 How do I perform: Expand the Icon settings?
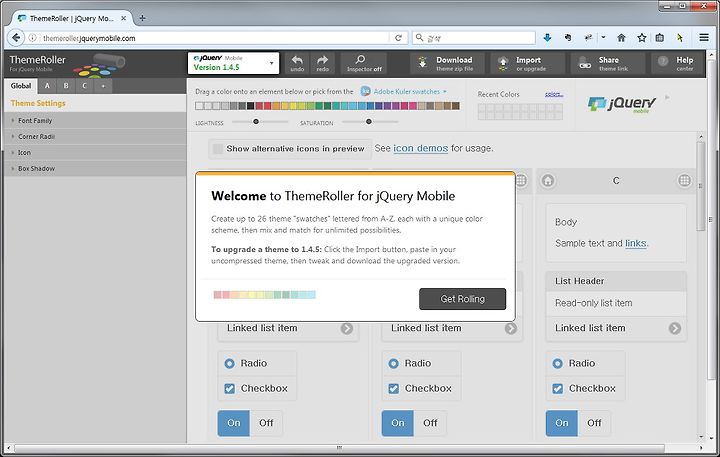tap(95, 152)
